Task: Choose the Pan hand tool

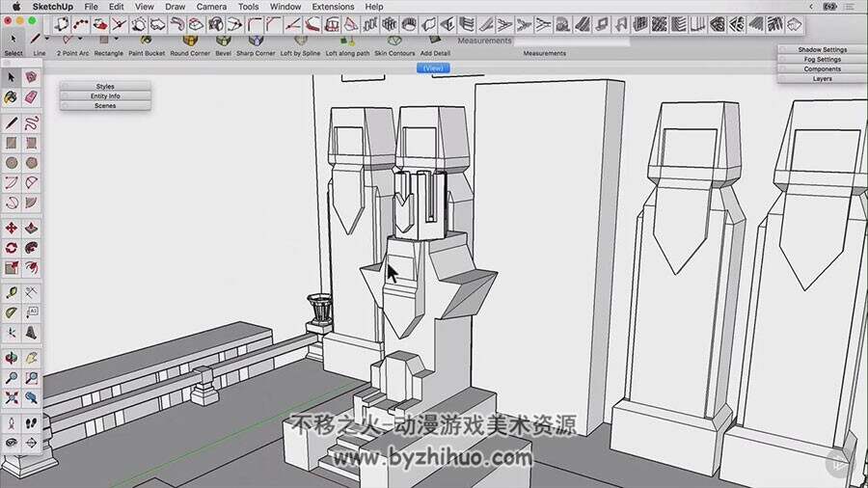Action: click(32, 358)
